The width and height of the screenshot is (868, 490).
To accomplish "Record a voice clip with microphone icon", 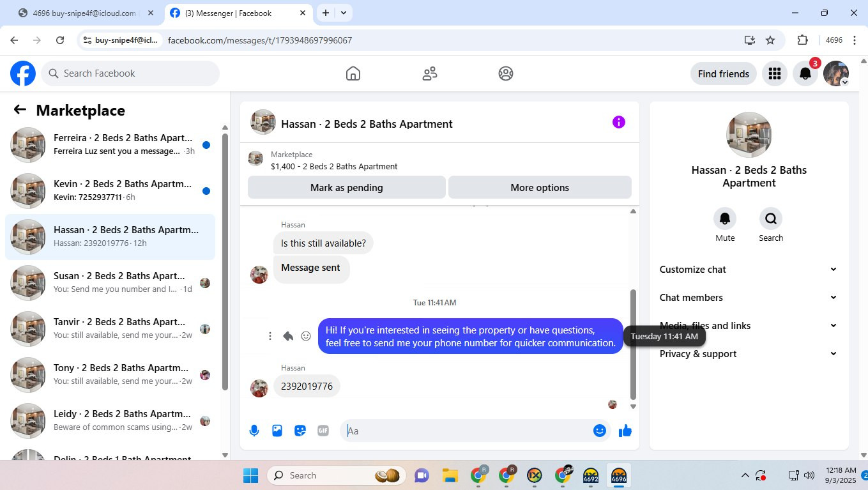I will coord(254,431).
